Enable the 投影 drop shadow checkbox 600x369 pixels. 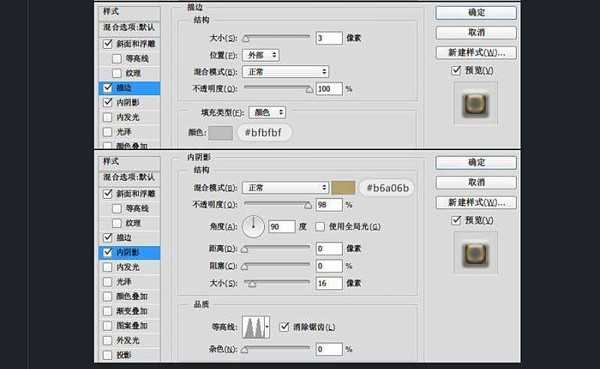click(x=108, y=355)
